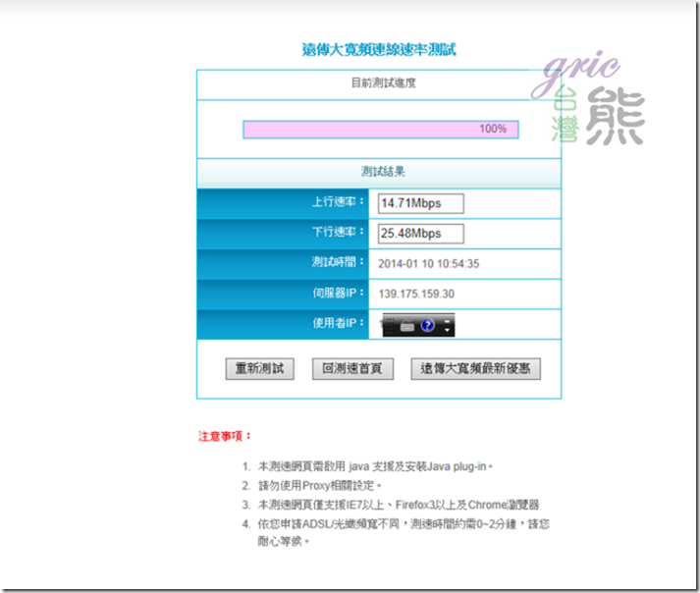
Task: Click the red 注意事項 heading
Action: [x=225, y=436]
